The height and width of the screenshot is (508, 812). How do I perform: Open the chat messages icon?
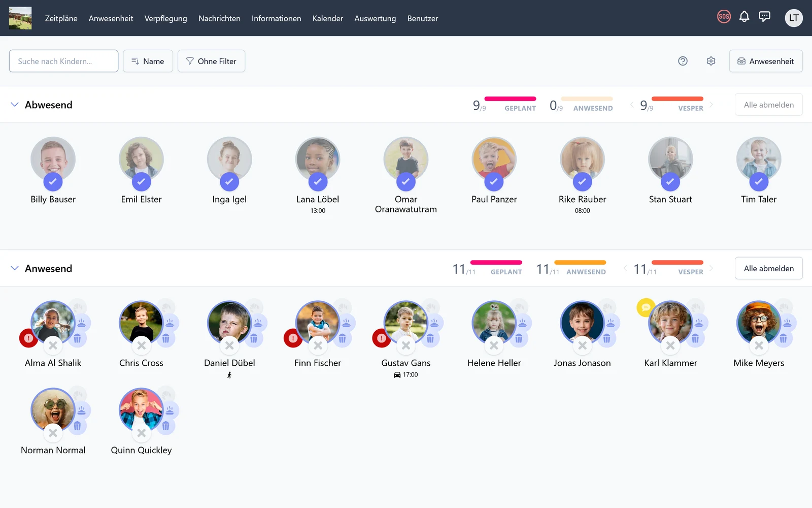pos(764,17)
